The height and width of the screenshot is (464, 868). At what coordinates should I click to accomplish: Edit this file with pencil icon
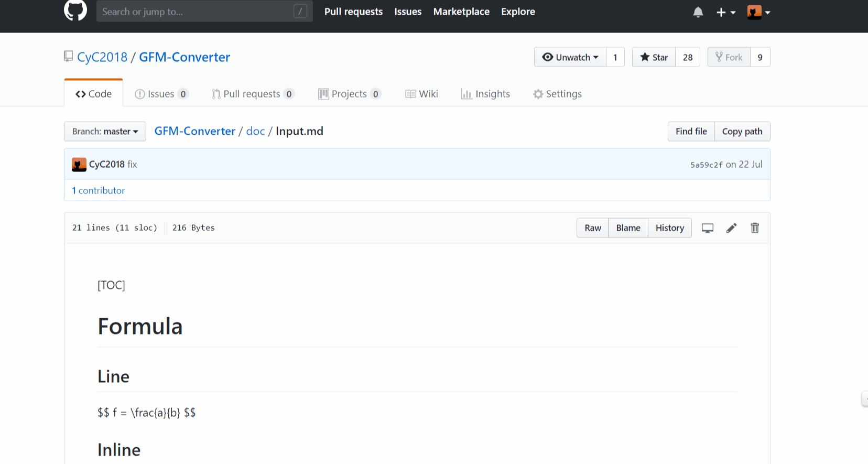coord(731,228)
